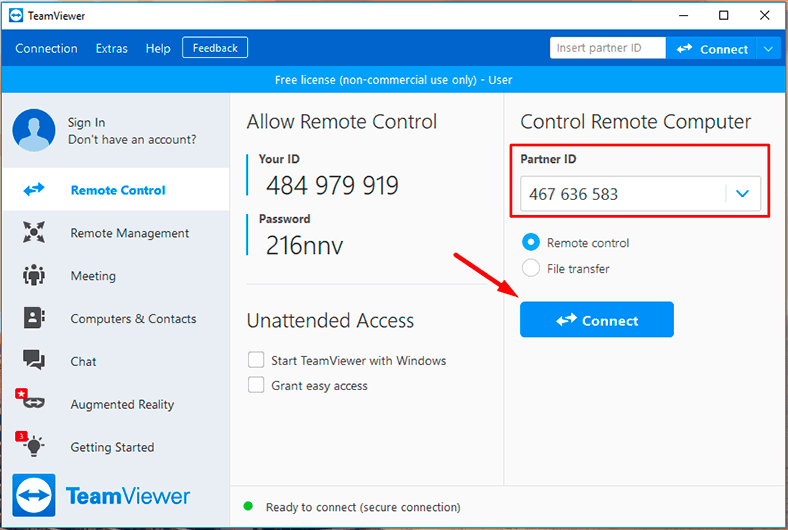Click the top toolbar Connect button
This screenshot has width=788, height=530.
coord(711,49)
